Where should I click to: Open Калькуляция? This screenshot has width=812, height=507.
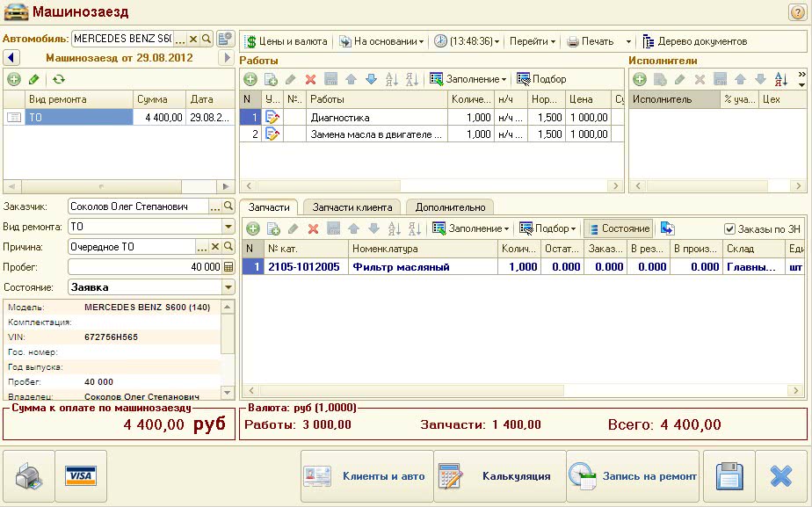500,476
